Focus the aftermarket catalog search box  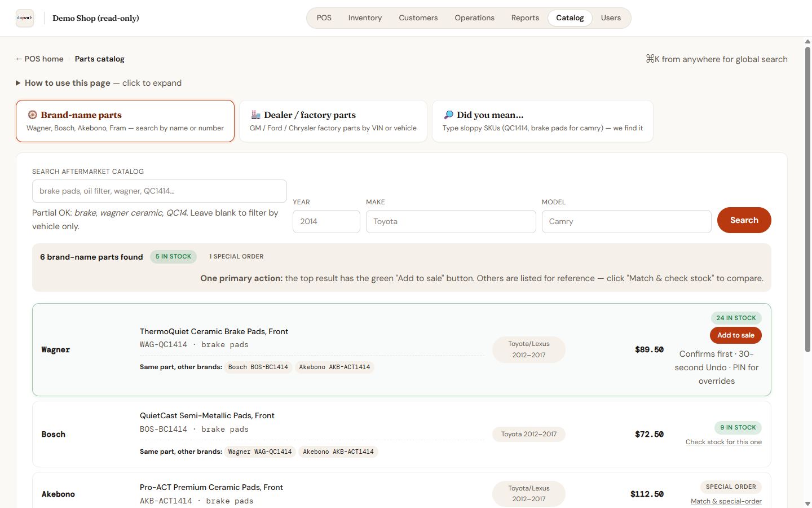160,191
